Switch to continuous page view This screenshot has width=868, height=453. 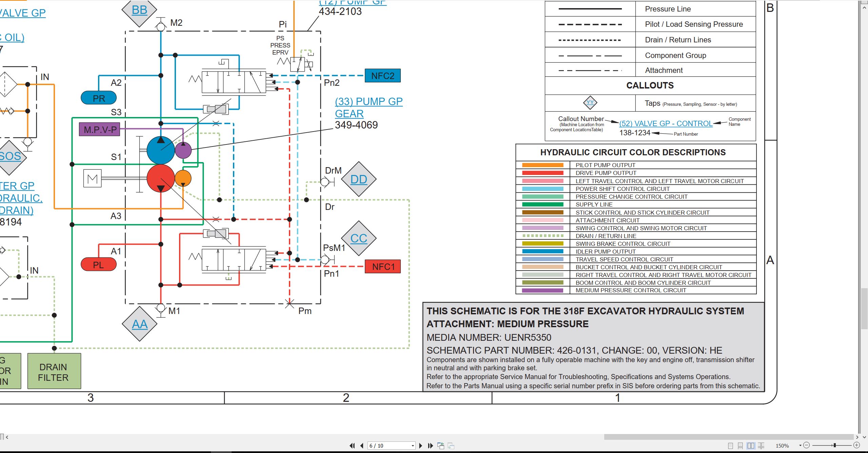(741, 446)
